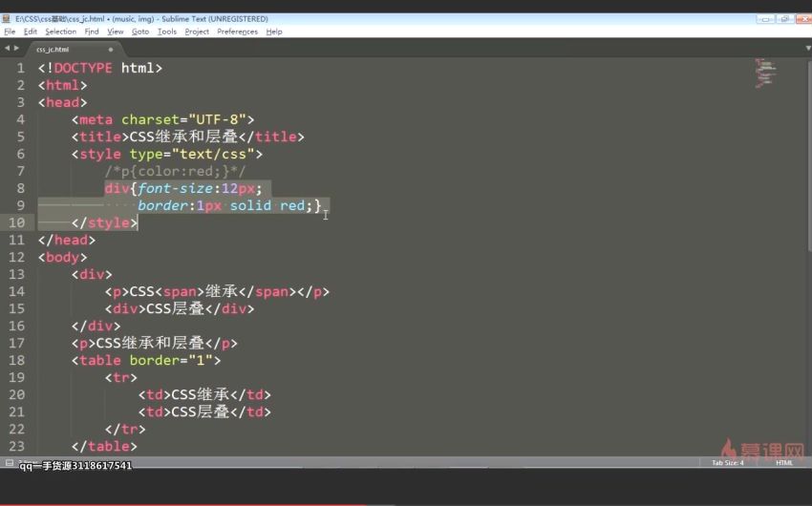Open the Edit menu
Image resolution: width=812 pixels, height=506 pixels.
[31, 32]
